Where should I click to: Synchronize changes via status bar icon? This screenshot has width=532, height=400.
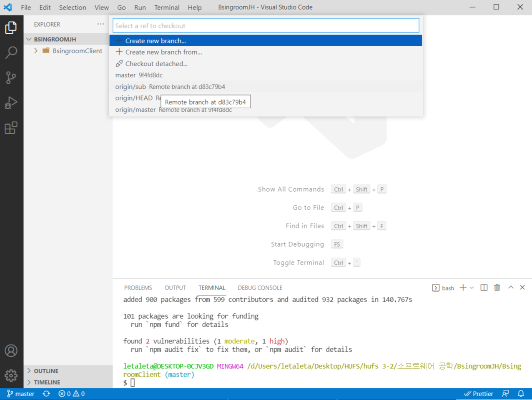(46, 394)
